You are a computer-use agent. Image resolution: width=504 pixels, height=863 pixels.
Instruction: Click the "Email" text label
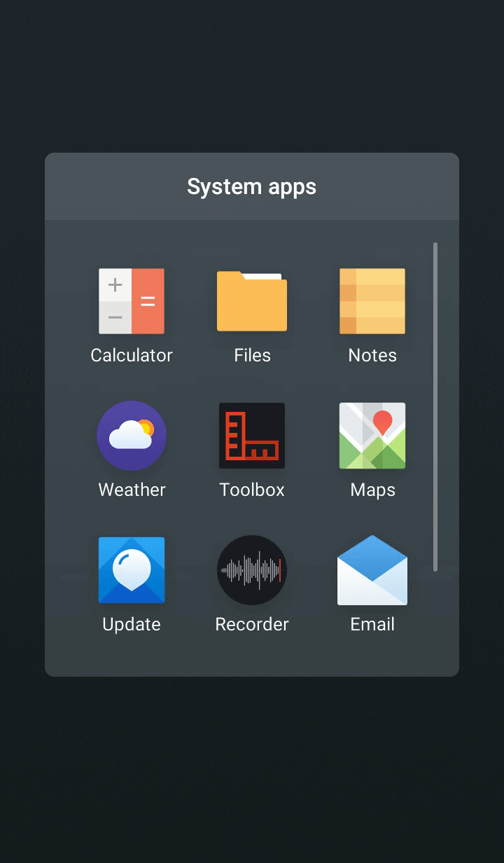point(372,624)
